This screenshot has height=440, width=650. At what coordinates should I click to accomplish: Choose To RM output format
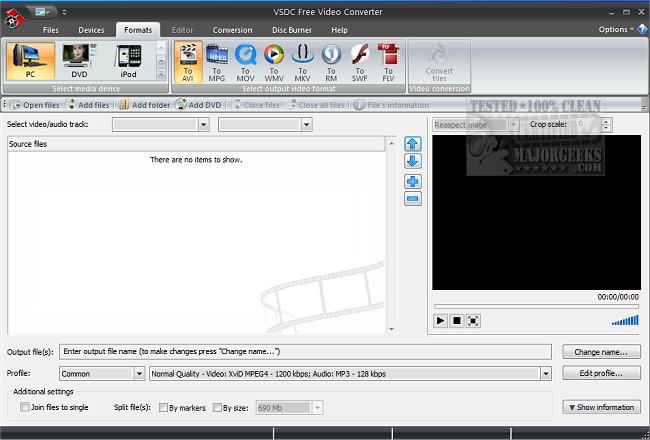click(331, 62)
